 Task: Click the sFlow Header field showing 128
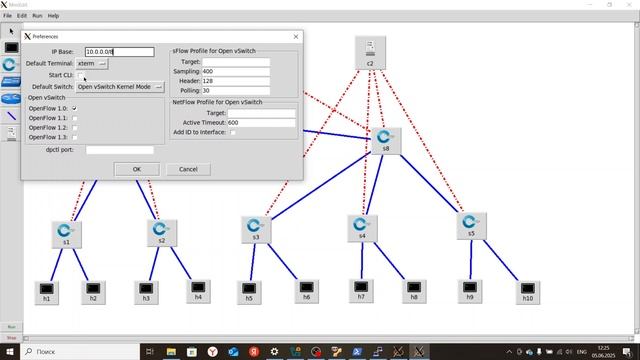236,81
